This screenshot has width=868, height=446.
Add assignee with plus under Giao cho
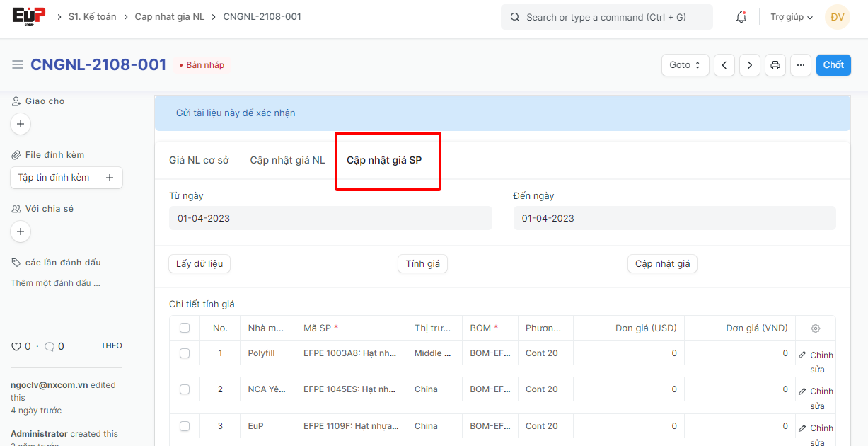click(21, 124)
